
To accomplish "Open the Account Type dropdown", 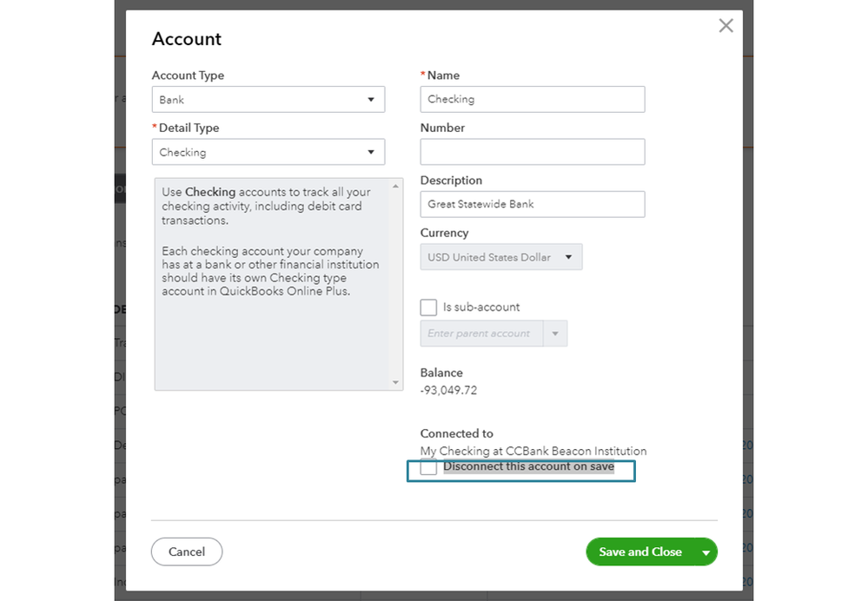I will click(268, 100).
